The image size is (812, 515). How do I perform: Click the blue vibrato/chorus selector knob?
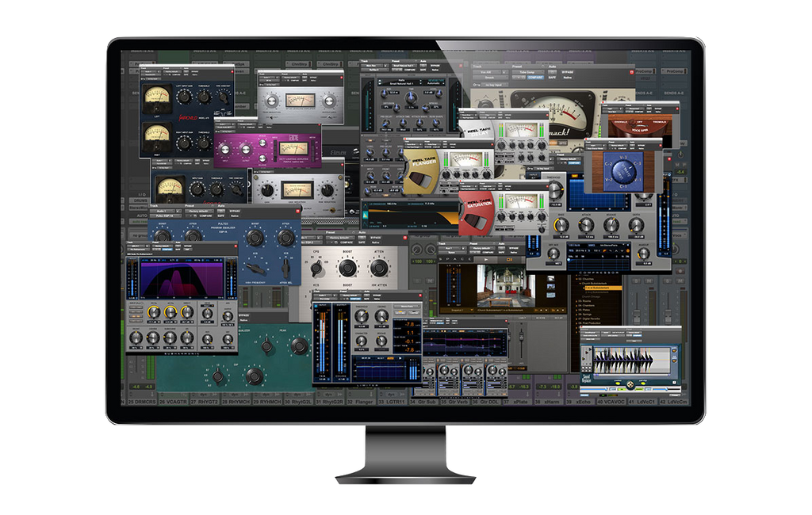(x=622, y=168)
